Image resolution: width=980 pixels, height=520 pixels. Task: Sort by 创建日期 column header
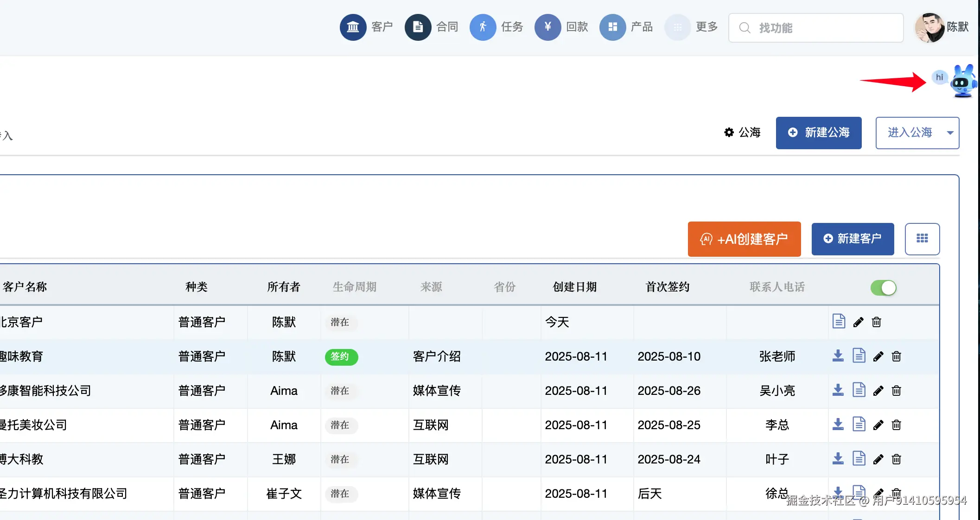click(x=574, y=287)
